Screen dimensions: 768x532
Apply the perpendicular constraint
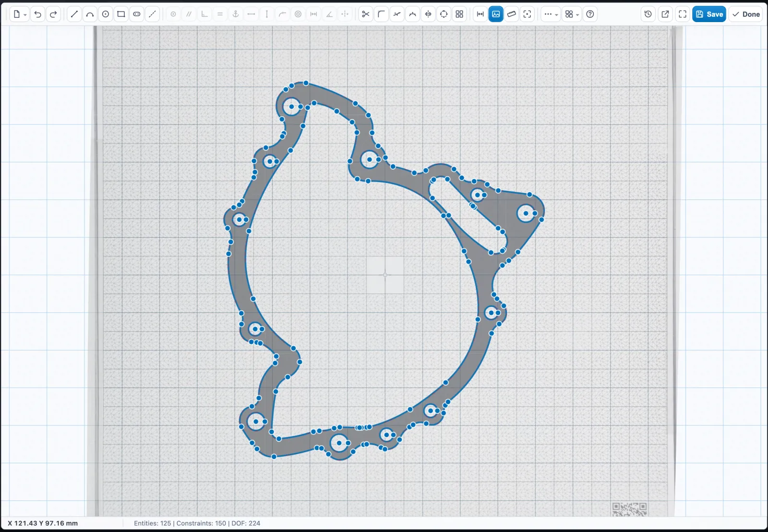pyautogui.click(x=204, y=14)
